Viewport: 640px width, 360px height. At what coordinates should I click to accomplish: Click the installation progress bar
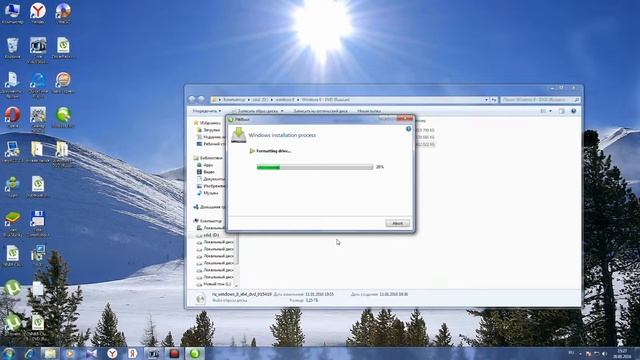[x=314, y=167]
